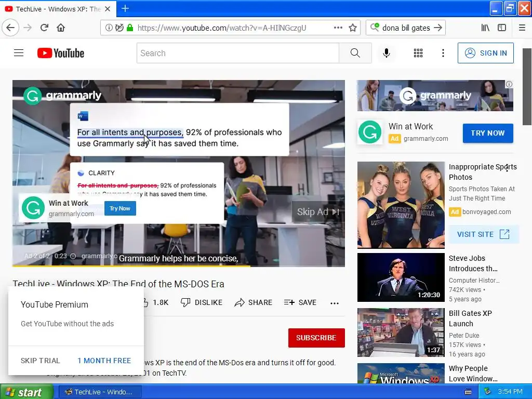
Task: Open the Firefox library icon
Action: [485, 28]
